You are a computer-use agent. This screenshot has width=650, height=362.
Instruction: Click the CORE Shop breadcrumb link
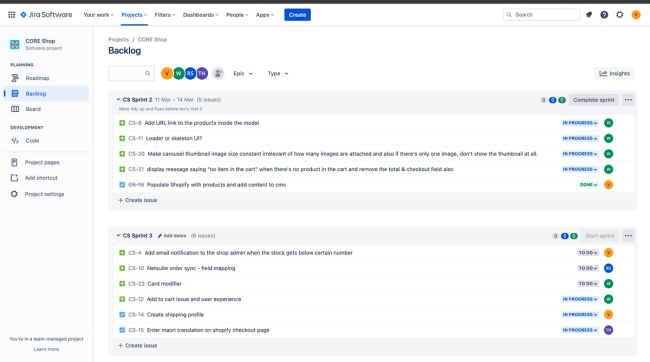pos(152,39)
